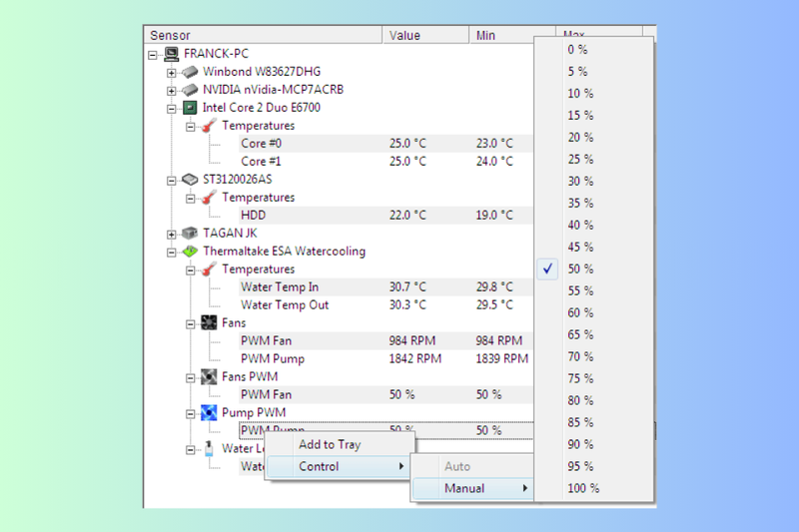Set manual control to 0 %
799x532 pixels.
[x=594, y=49]
